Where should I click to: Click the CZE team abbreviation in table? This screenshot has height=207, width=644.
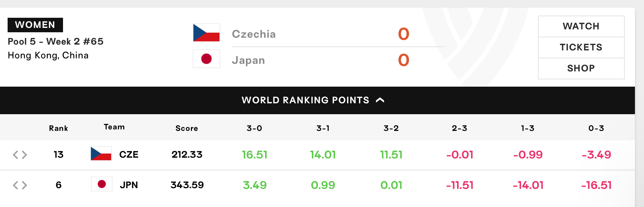tap(129, 155)
